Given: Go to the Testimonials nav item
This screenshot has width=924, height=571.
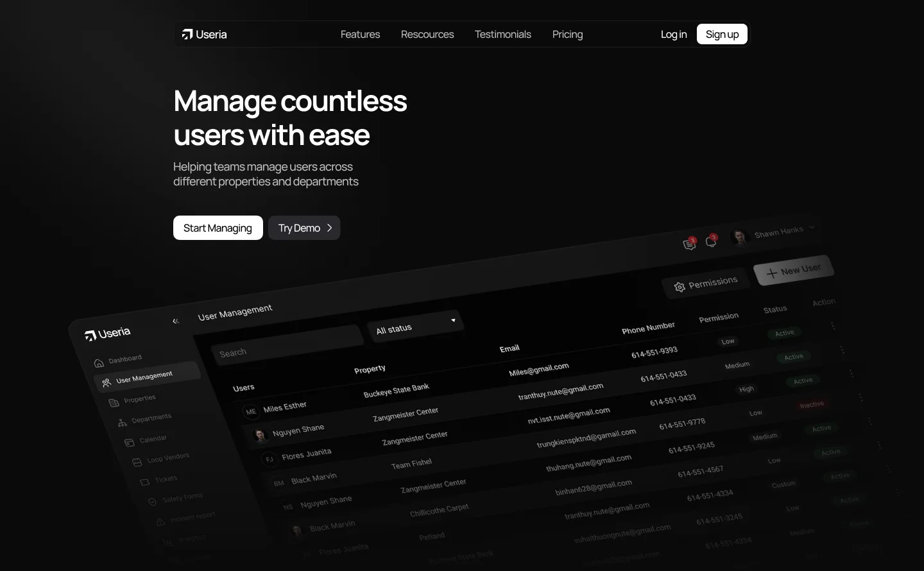Looking at the screenshot, I should (503, 34).
